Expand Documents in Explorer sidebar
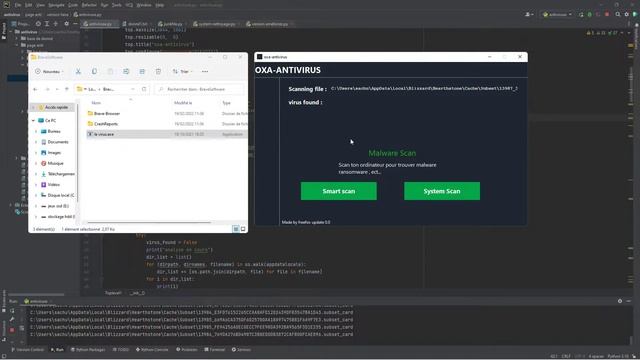The height and width of the screenshot is (360, 640). point(36,142)
